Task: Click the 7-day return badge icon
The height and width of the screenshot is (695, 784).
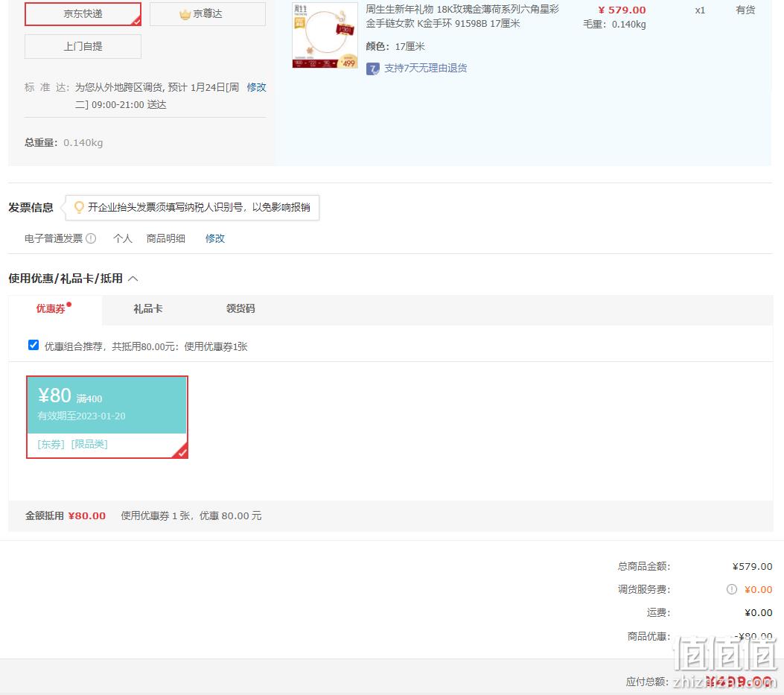Action: coord(372,69)
